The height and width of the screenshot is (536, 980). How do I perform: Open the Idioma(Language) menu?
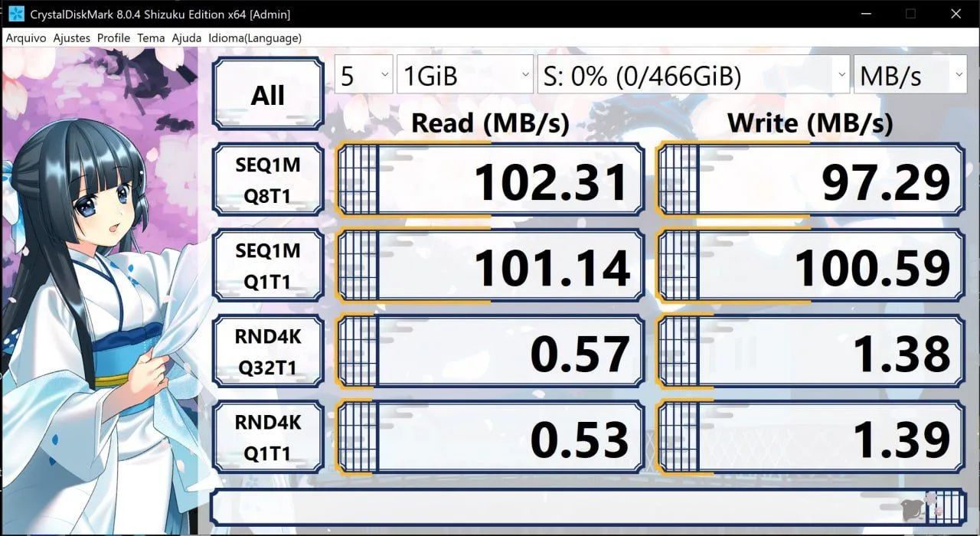click(x=255, y=38)
